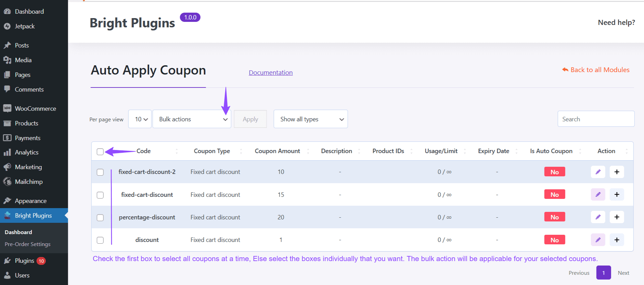Image resolution: width=644 pixels, height=285 pixels.
Task: Tick the checkbox for fixed-cart-discount-2
Action: [100, 172]
